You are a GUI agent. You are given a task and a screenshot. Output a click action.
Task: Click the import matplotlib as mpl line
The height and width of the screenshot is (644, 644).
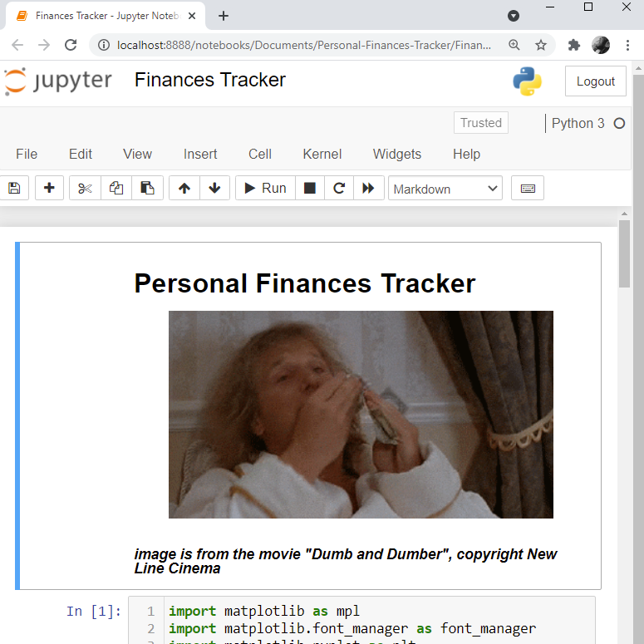tap(264, 611)
